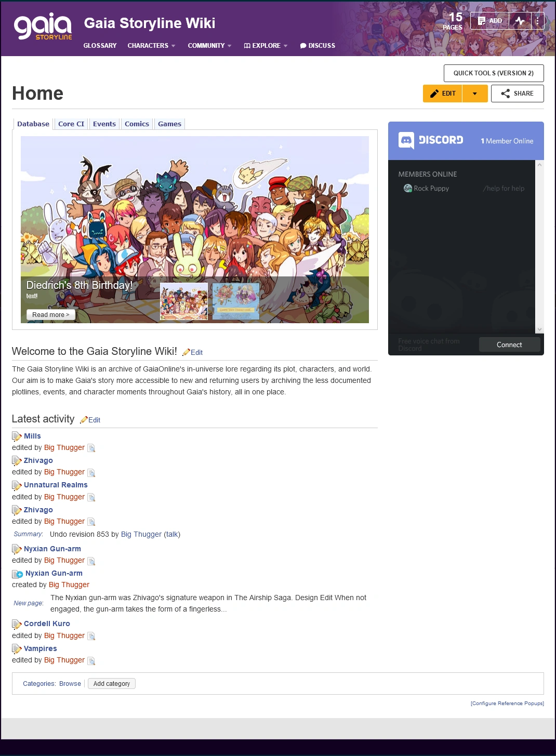This screenshot has width=556, height=756.
Task: Open the EDIT button's dropdown arrow
Action: point(474,94)
